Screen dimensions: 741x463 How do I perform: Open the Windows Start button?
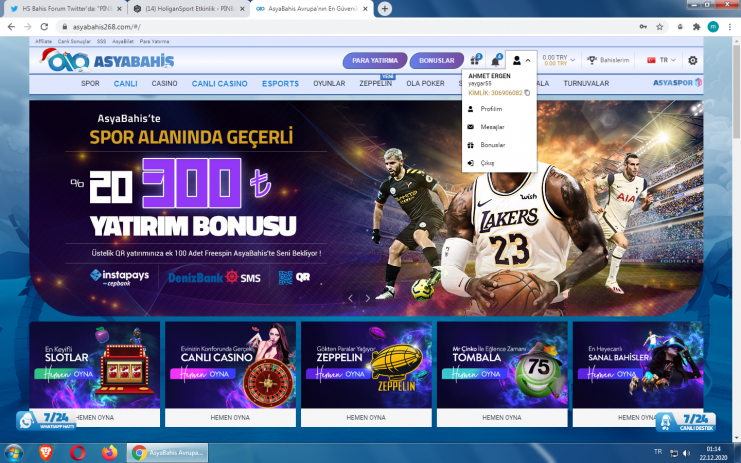[x=13, y=453]
